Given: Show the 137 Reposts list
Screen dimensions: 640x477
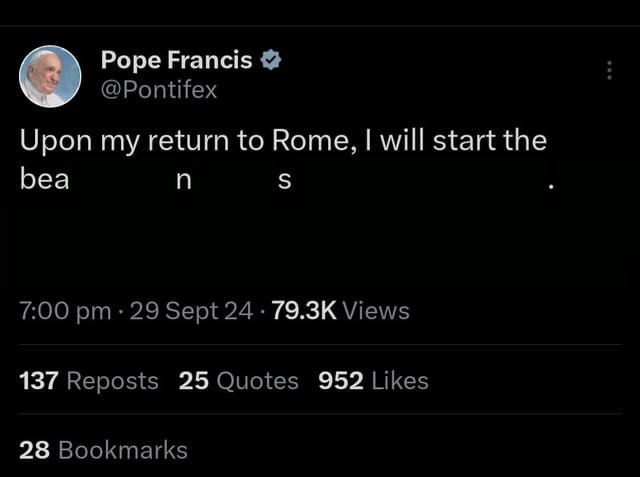Looking at the screenshot, I should coord(89,381).
